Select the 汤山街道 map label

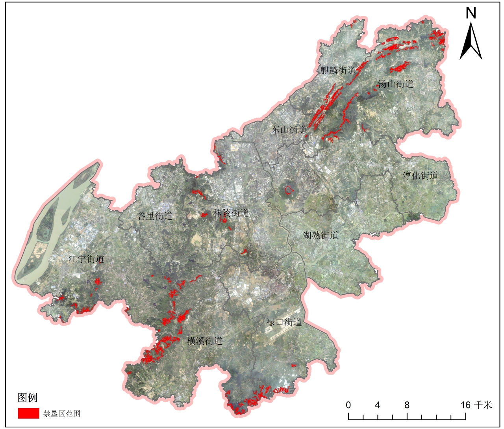pyautogui.click(x=396, y=84)
